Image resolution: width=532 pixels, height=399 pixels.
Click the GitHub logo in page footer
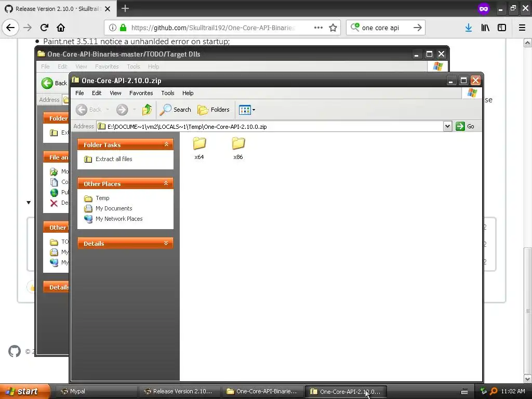(x=15, y=351)
